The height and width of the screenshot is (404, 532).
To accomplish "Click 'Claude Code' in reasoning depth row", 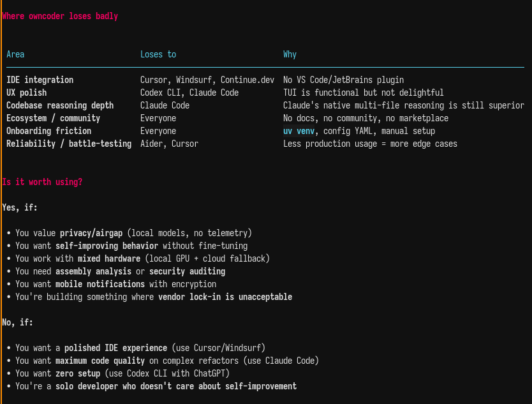I will pyautogui.click(x=165, y=105).
